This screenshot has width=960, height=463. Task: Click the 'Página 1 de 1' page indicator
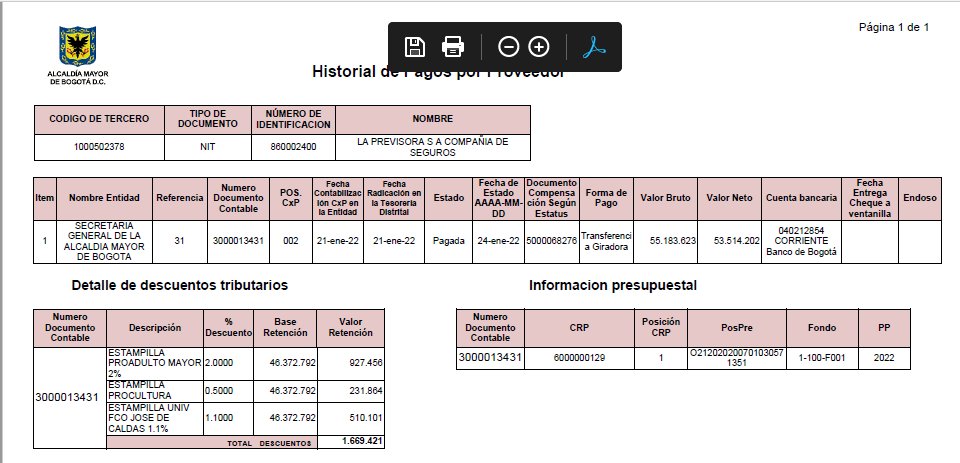(894, 27)
